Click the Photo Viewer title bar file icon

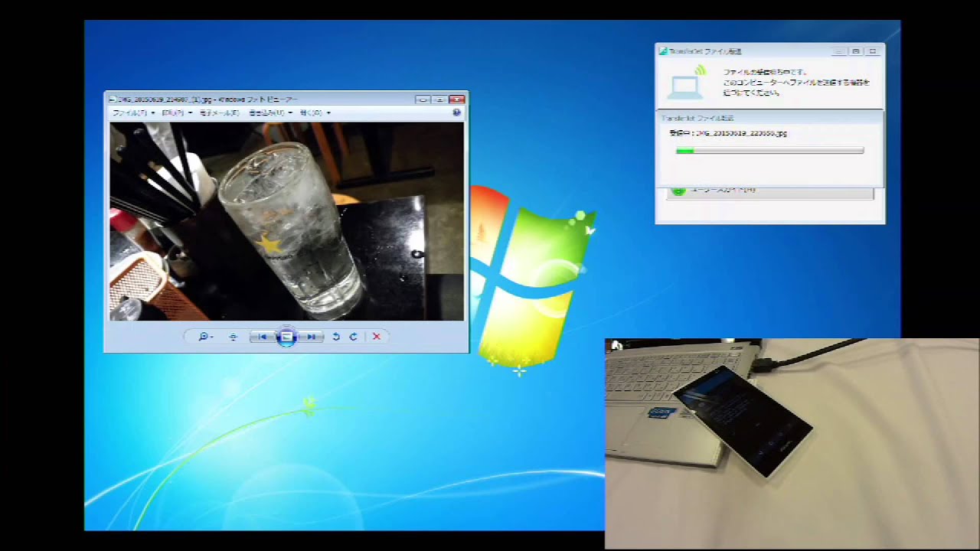113,99
